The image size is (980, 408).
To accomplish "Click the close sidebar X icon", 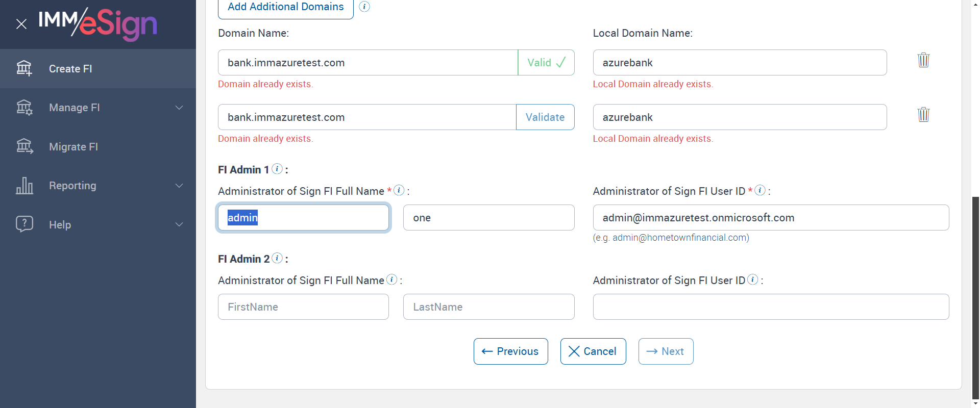I will pyautogui.click(x=21, y=24).
